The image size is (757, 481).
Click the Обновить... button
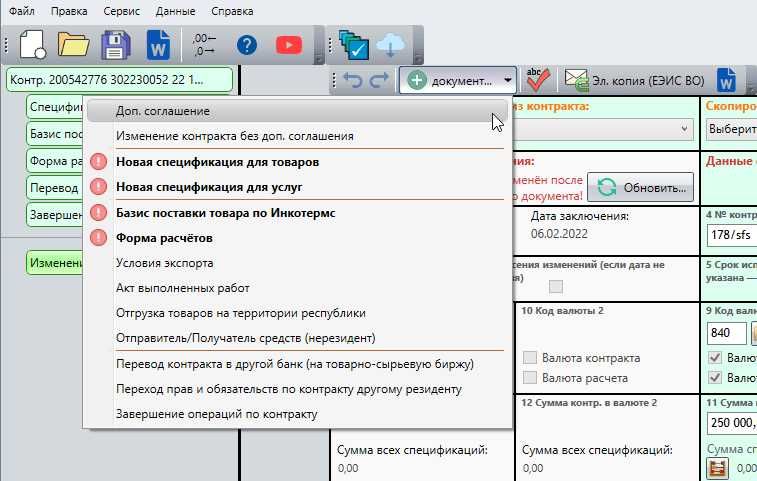pyautogui.click(x=640, y=187)
